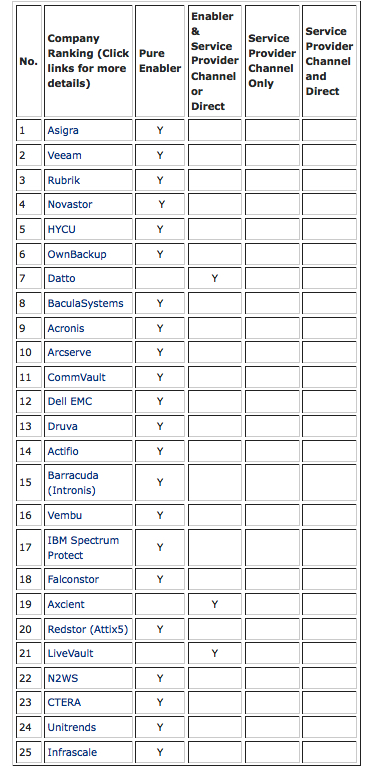The height and width of the screenshot is (766, 376).
Task: Open the Arcserve link
Action: [x=69, y=352]
